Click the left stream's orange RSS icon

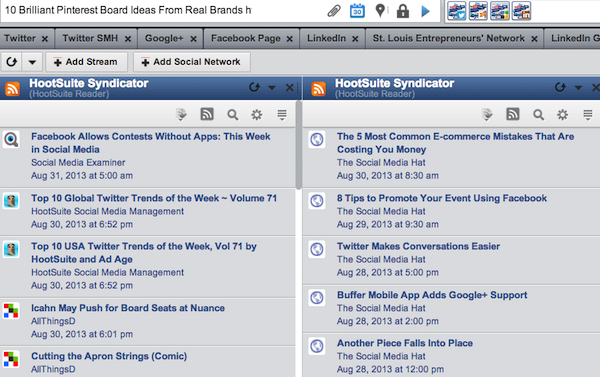click(x=12, y=89)
